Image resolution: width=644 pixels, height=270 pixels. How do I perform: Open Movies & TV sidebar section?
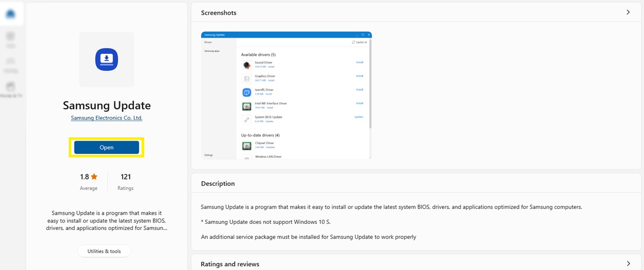[11, 90]
